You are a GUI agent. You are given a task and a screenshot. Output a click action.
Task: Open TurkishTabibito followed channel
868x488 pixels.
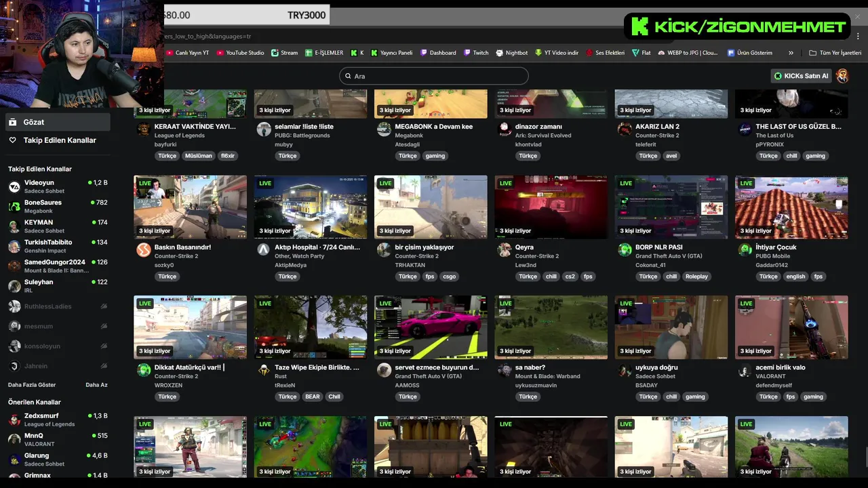[58, 246]
